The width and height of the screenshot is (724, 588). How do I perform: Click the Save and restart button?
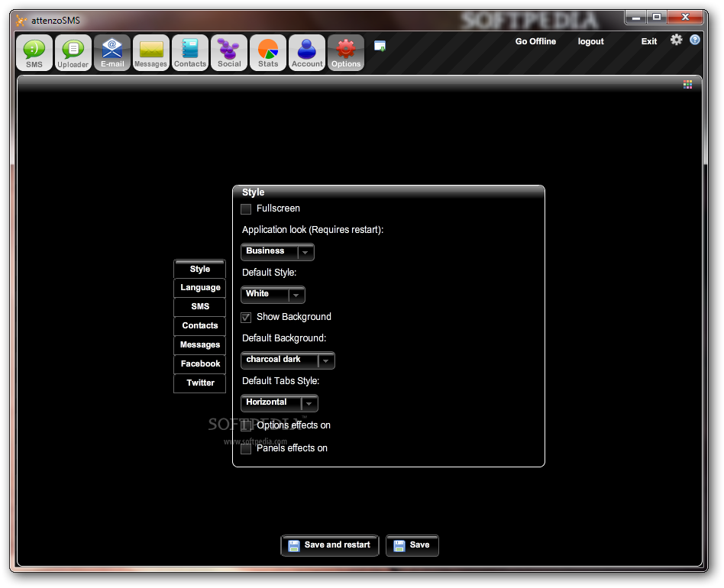point(330,545)
